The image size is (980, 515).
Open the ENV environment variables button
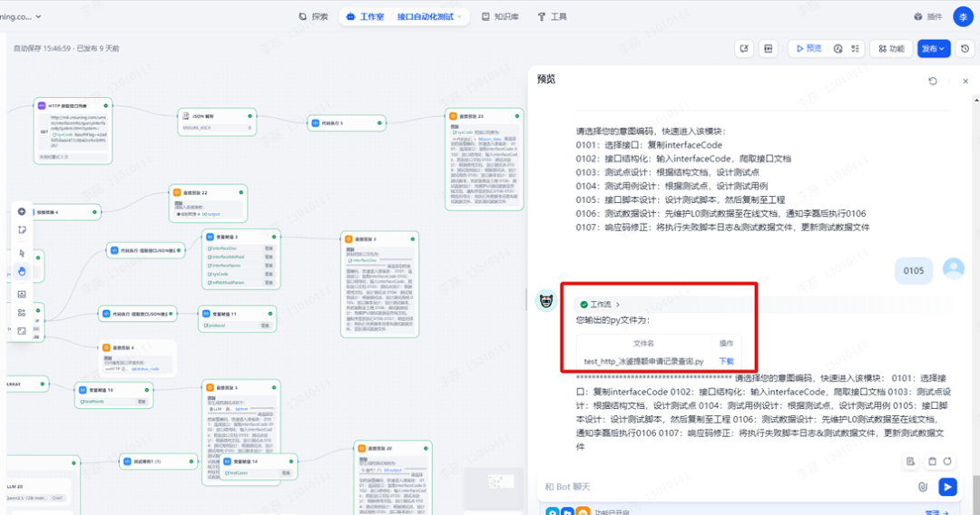pyautogui.click(x=769, y=49)
